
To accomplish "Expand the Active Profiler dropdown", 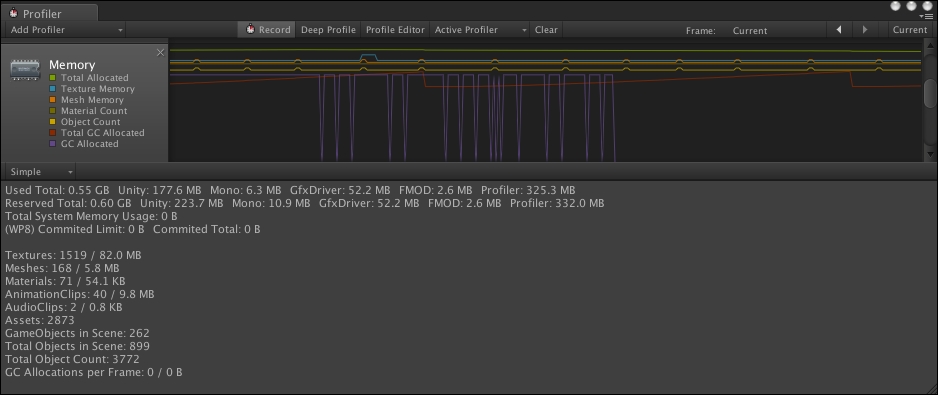I will (480, 29).
